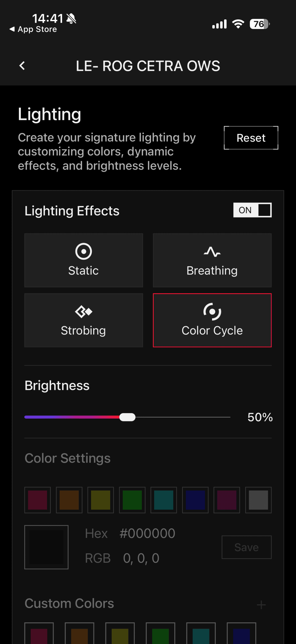Screen dimensions: 296x644
Task: Edit the Hex #000000 value field
Action: [x=147, y=533]
